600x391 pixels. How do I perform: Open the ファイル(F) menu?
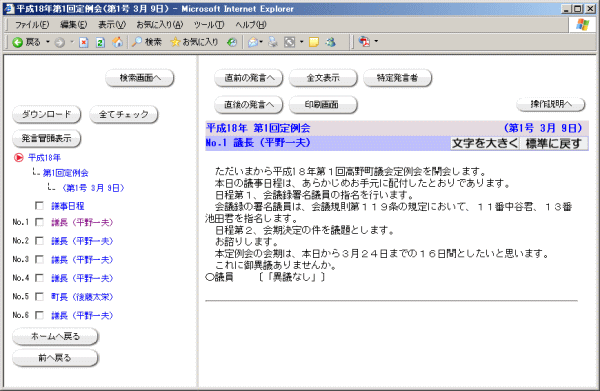pyautogui.click(x=32, y=25)
